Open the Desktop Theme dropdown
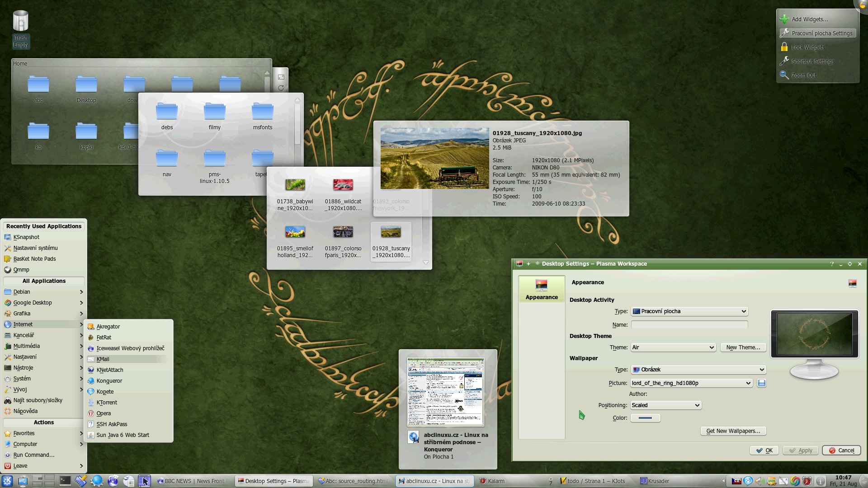The width and height of the screenshot is (868, 488). [x=673, y=347]
